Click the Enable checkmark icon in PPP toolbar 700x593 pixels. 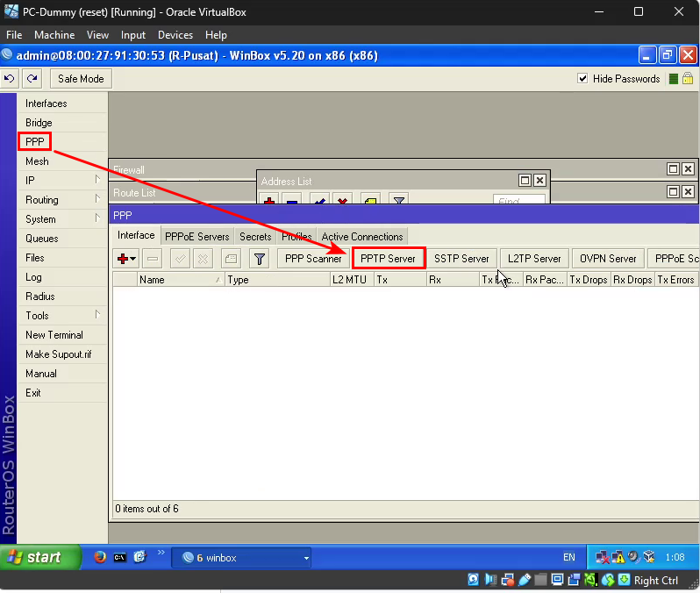coord(181,259)
